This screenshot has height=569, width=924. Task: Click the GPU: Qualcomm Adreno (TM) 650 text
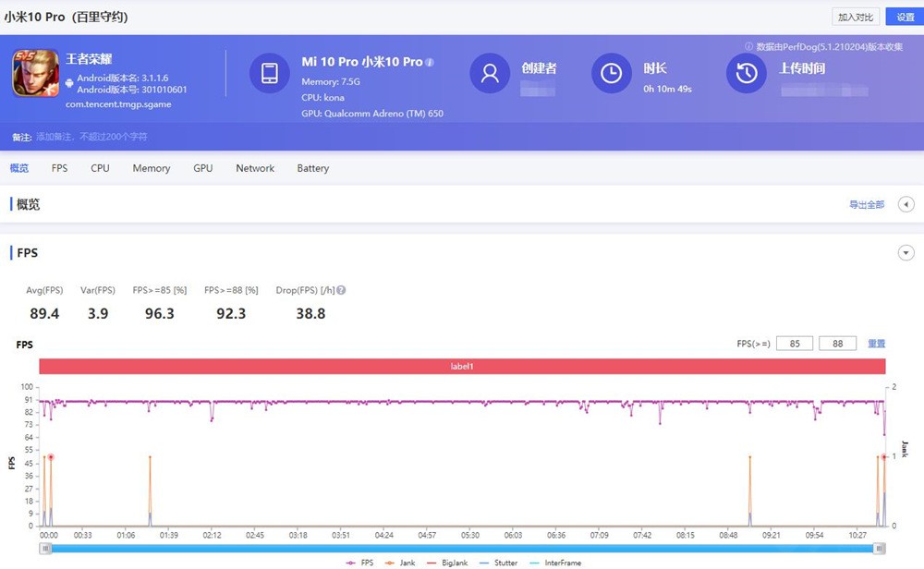pyautogui.click(x=372, y=114)
